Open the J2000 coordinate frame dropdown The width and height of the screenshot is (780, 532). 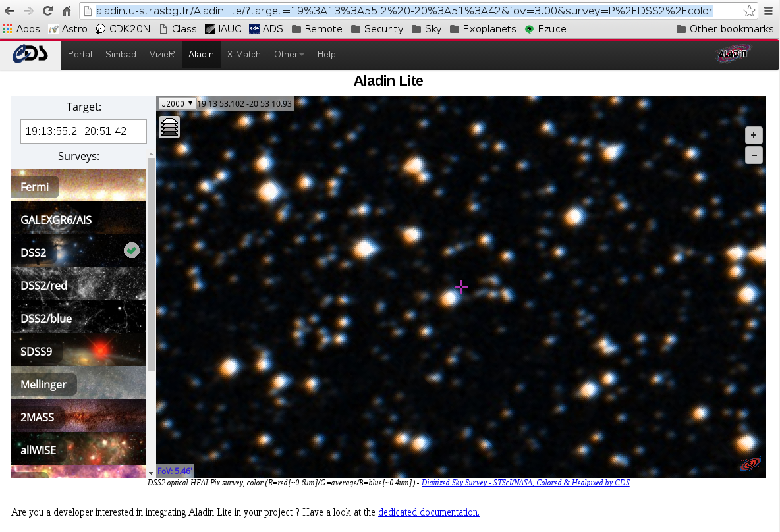tap(177, 103)
